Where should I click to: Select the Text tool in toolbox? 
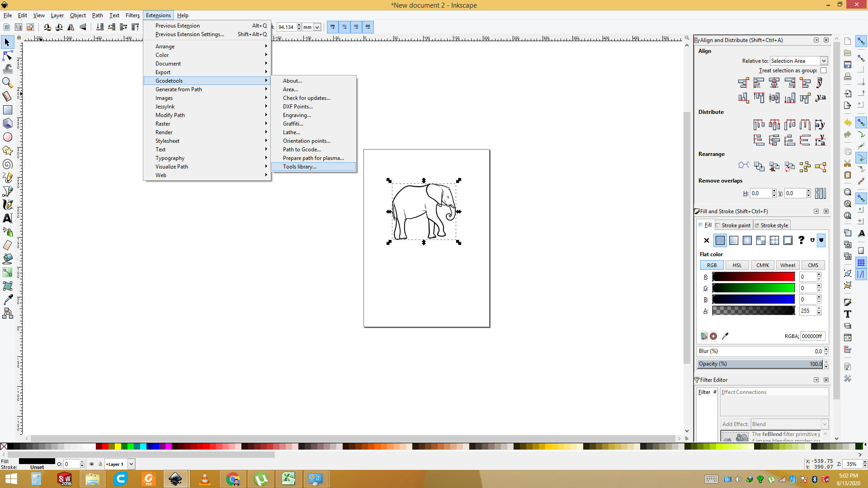pyautogui.click(x=8, y=218)
